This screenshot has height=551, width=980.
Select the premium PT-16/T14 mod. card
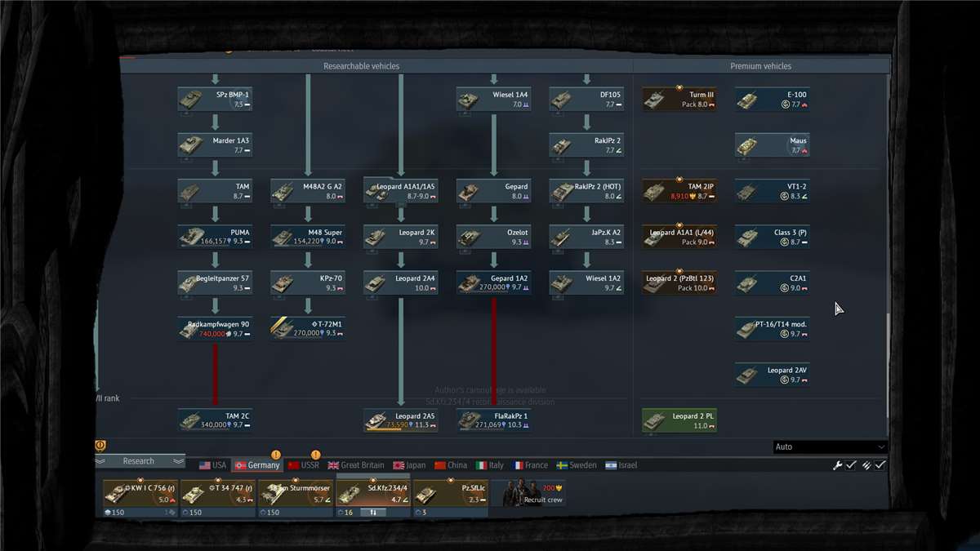[x=773, y=329]
